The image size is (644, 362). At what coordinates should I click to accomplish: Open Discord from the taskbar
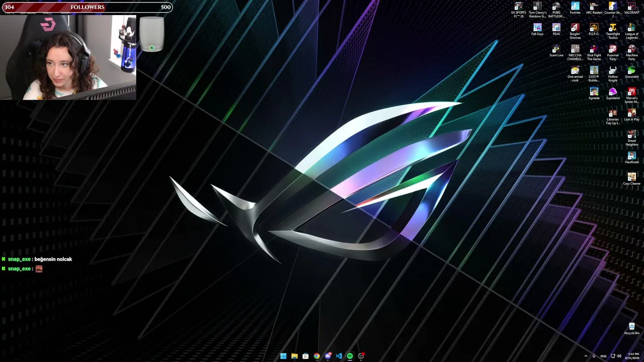tap(328, 356)
